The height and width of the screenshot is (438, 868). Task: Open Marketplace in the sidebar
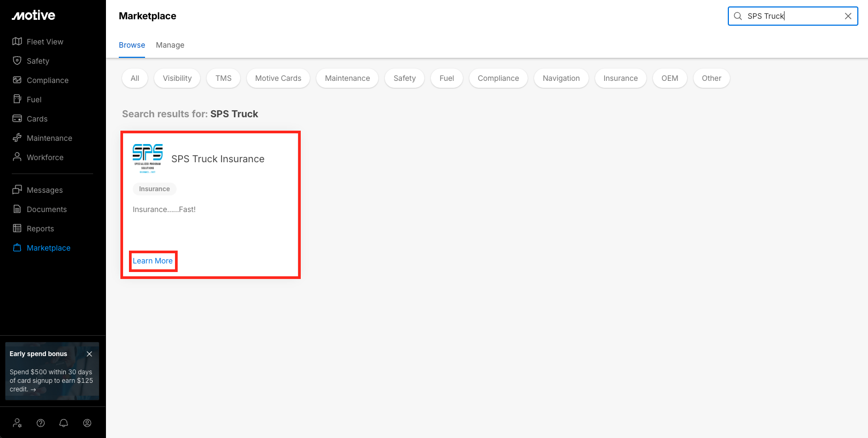click(49, 248)
